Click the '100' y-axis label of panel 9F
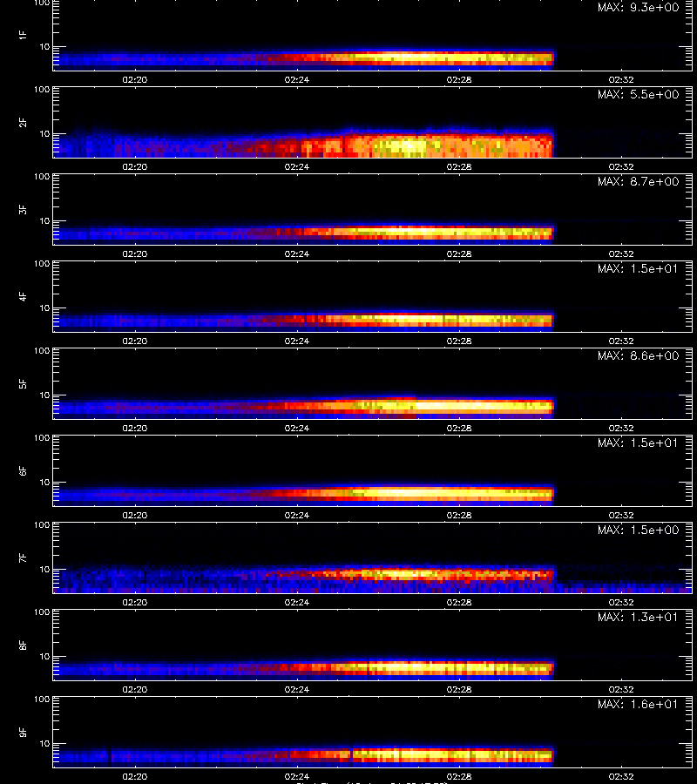 [42, 699]
